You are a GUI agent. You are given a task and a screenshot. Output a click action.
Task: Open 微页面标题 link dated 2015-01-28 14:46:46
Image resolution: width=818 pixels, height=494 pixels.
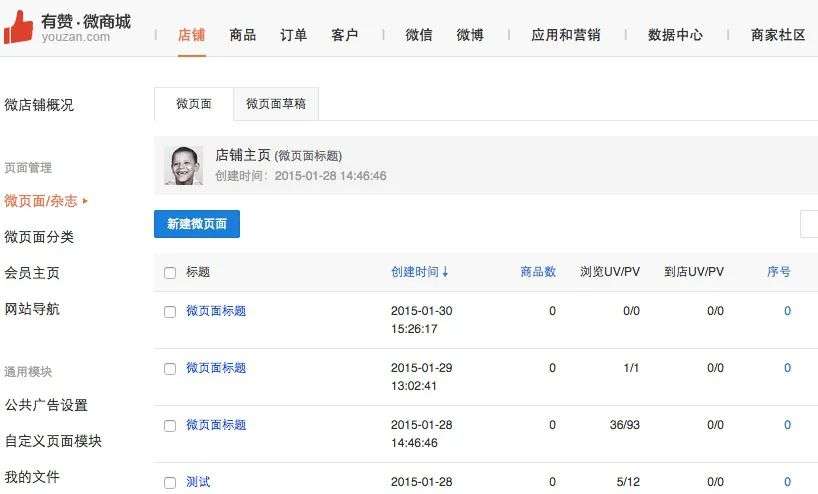216,425
